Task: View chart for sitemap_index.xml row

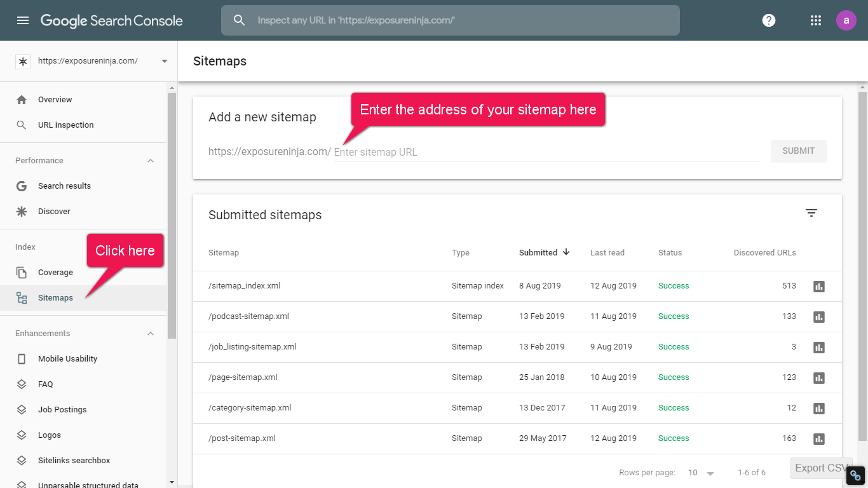Action: point(819,286)
